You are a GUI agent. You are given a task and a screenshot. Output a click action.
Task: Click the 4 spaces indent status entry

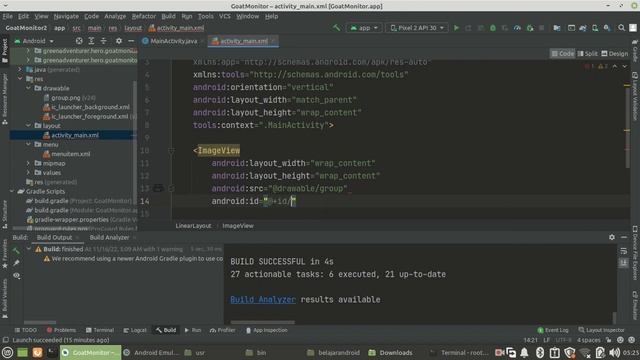click(588, 340)
